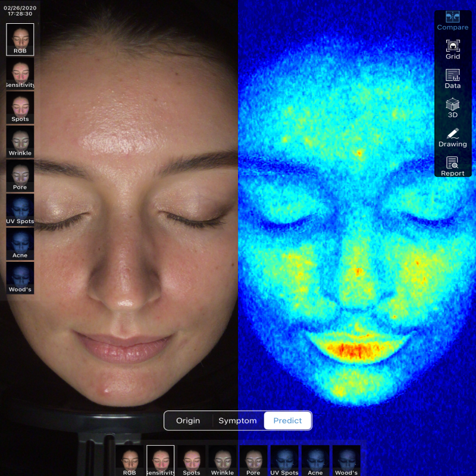
Task: Choose Sensitivity thumbnail in left sidebar
Action: (x=20, y=73)
